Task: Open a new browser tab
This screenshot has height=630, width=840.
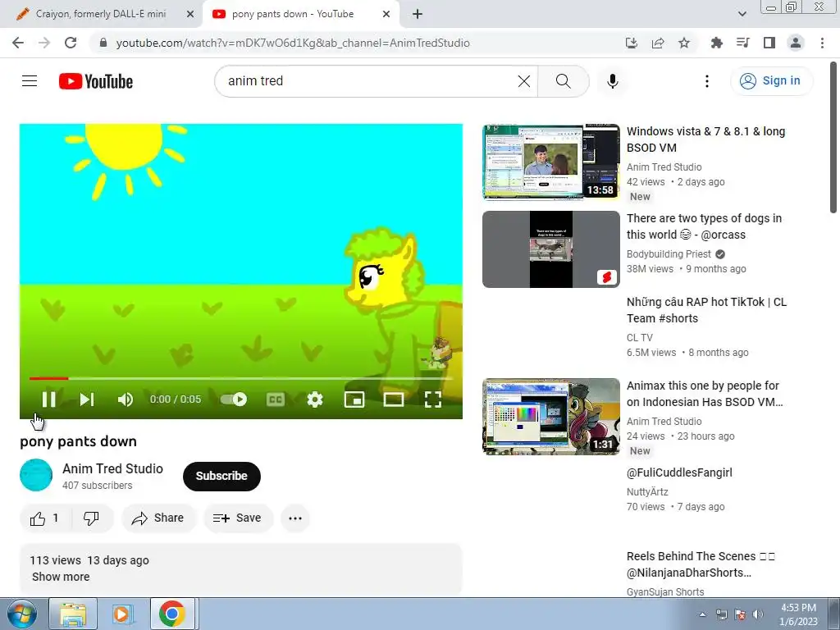Action: 418,15
